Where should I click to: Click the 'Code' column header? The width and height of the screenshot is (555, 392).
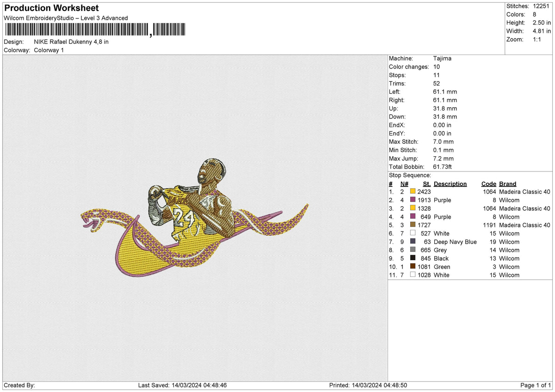coord(488,184)
